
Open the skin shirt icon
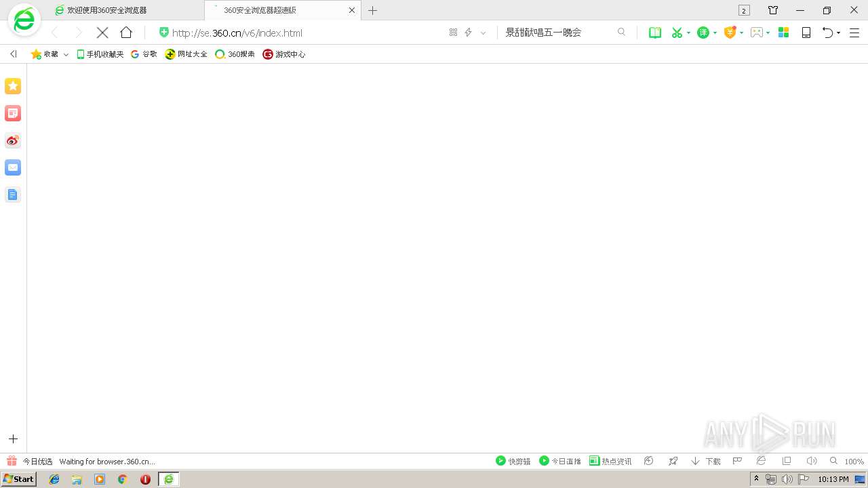(x=773, y=10)
